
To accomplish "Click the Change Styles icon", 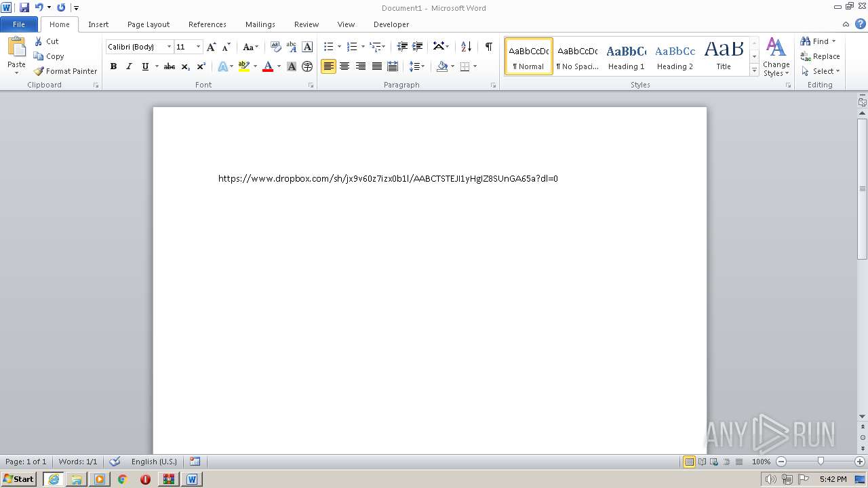I will point(776,47).
